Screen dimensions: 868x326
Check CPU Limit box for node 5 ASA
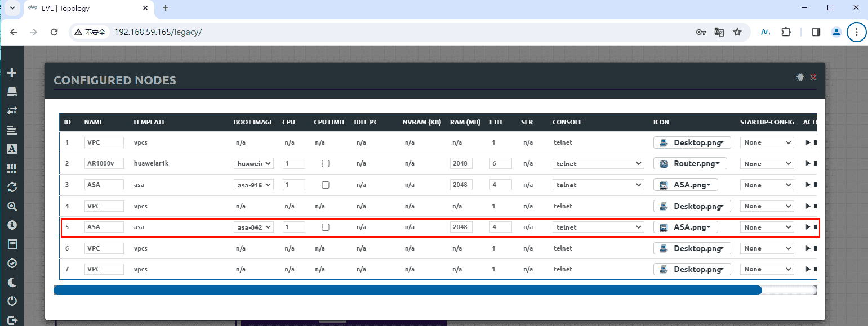325,227
